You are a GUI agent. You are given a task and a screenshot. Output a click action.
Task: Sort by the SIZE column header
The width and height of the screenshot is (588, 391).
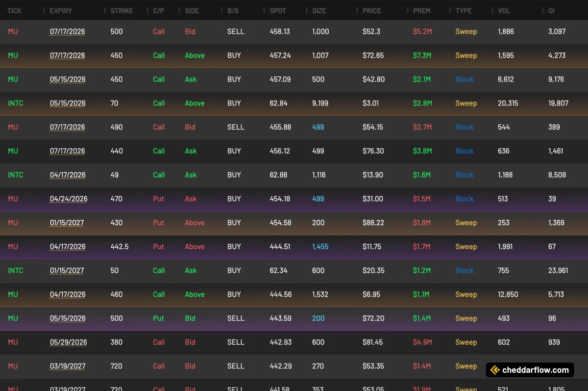tap(319, 11)
